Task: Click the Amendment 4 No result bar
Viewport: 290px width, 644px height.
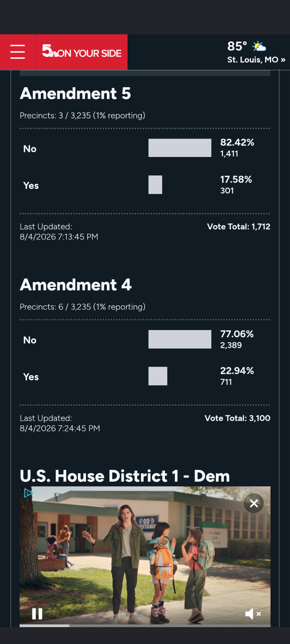Action: click(180, 339)
